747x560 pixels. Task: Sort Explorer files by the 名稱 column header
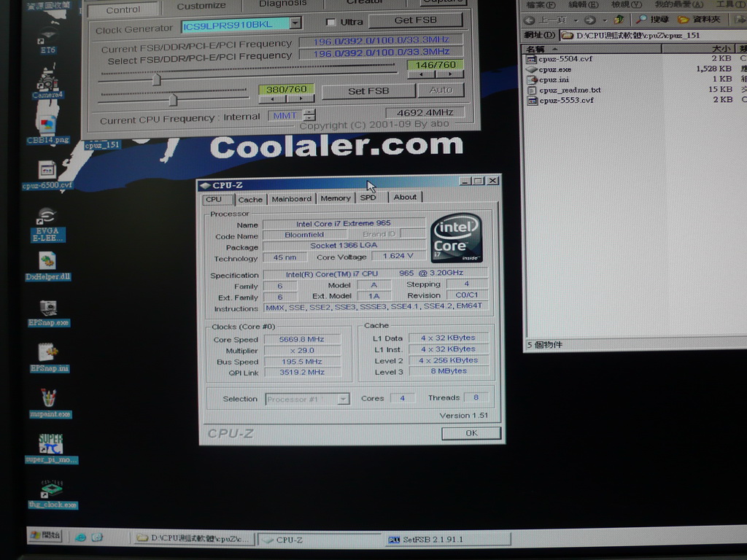(x=592, y=49)
